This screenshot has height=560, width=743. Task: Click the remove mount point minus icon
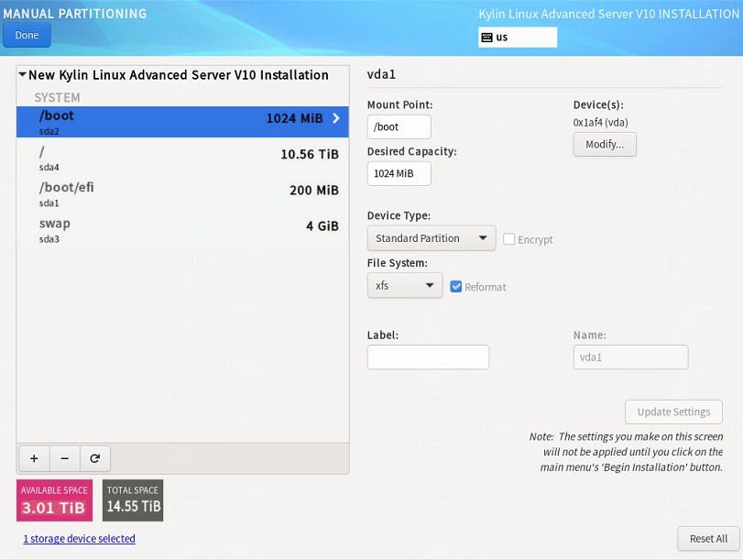[x=65, y=458]
